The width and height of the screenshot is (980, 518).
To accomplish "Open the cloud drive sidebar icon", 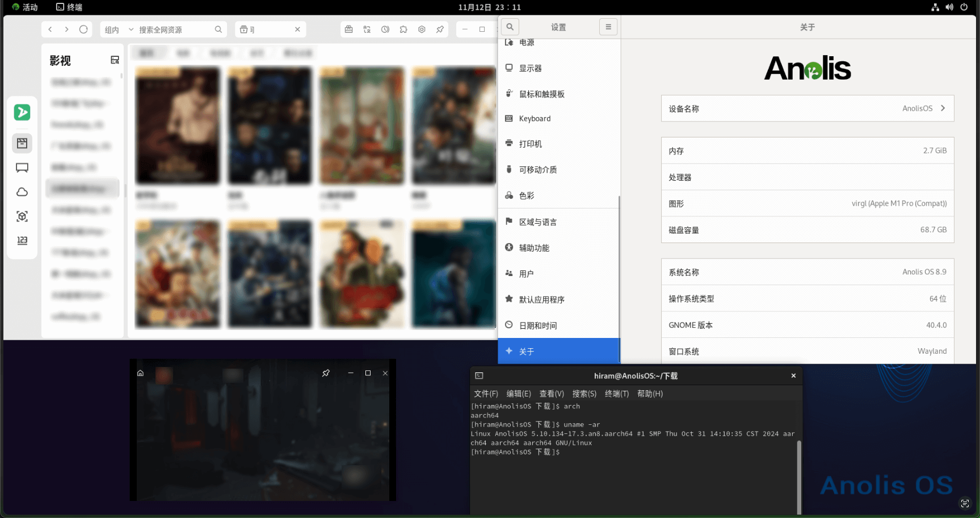I will click(22, 192).
